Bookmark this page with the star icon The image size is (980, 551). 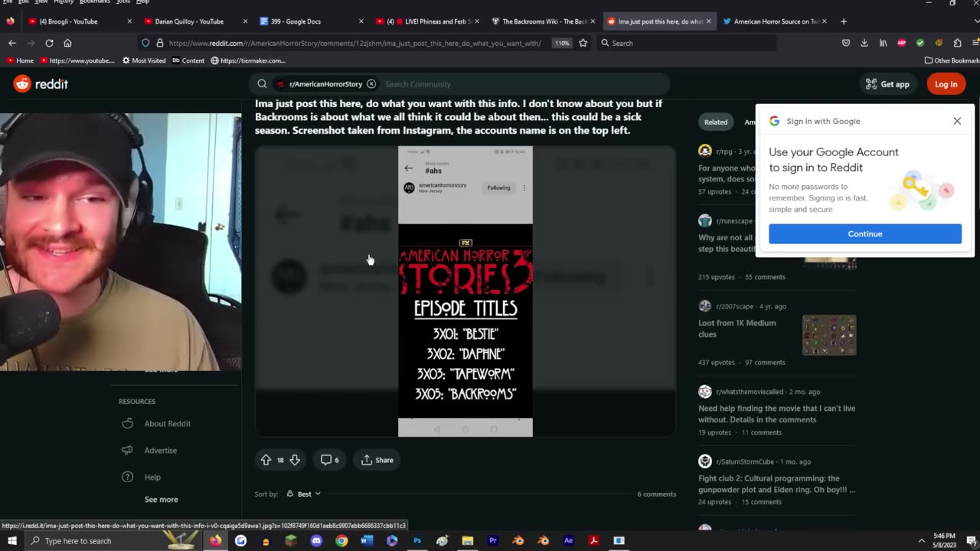(583, 43)
